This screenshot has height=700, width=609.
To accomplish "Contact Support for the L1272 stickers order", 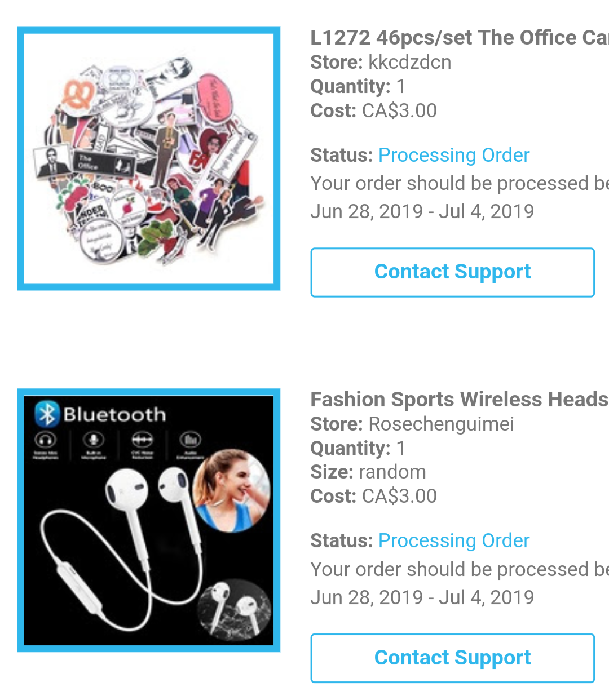I will [452, 272].
